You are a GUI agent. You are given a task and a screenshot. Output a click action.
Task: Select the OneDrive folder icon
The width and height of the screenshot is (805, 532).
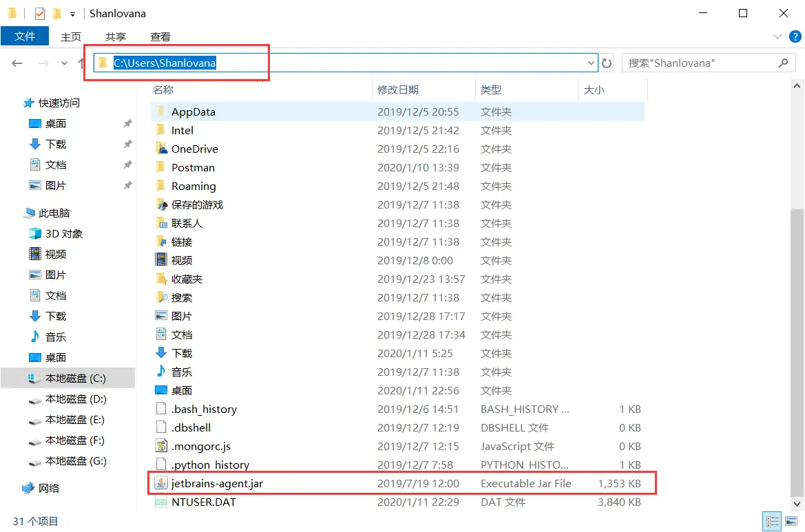(x=161, y=149)
